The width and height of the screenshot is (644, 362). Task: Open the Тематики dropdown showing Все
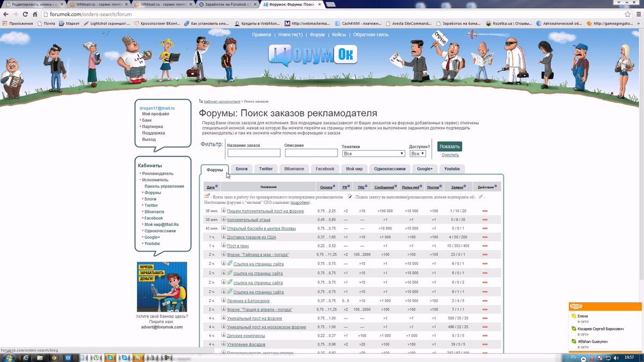(373, 153)
